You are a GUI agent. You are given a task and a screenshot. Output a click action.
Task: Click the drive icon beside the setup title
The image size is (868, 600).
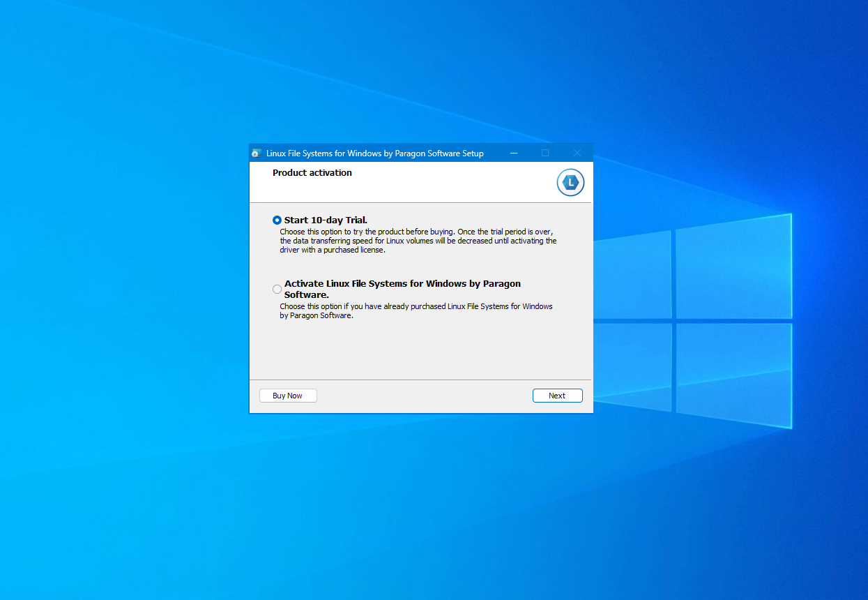257,153
